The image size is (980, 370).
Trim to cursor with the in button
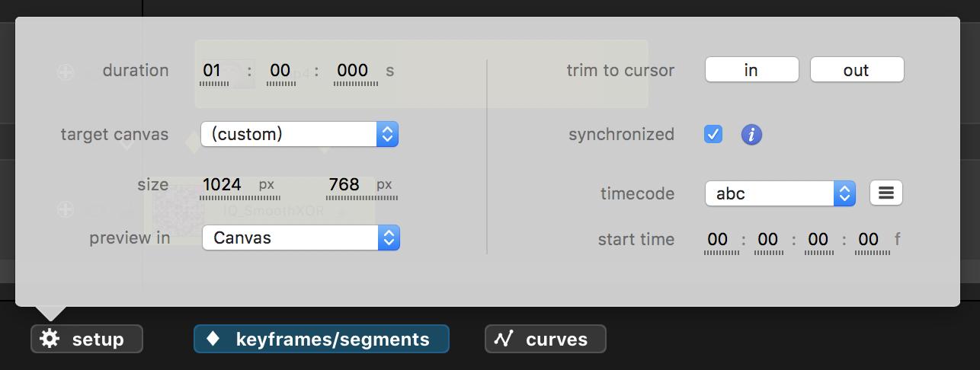751,70
